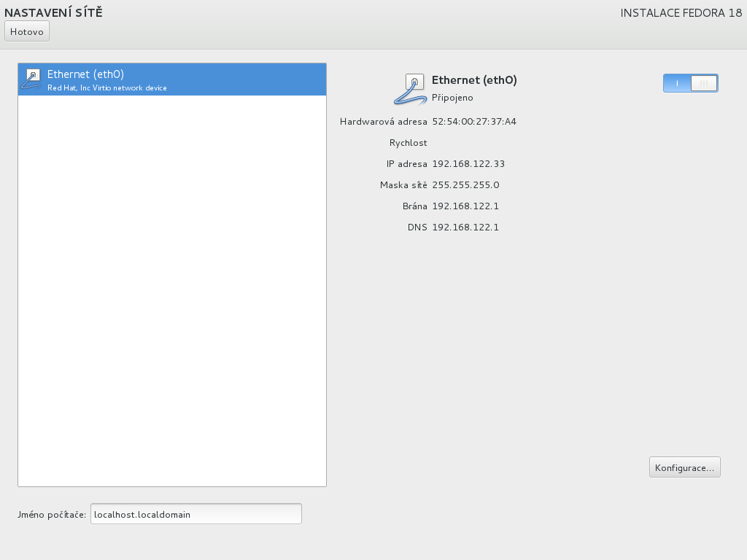This screenshot has width=747, height=560.
Task: Focus the Jméno počítače hostname field
Action: 196,514
